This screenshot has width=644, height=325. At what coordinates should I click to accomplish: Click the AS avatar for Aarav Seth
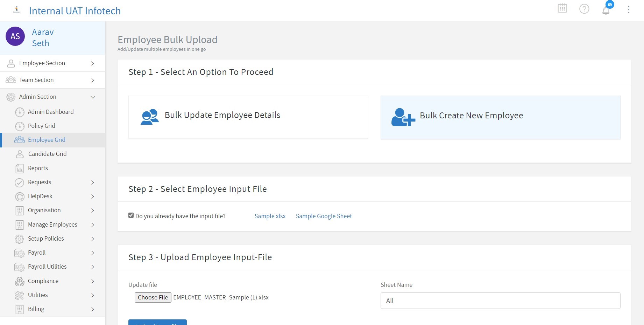(x=15, y=36)
